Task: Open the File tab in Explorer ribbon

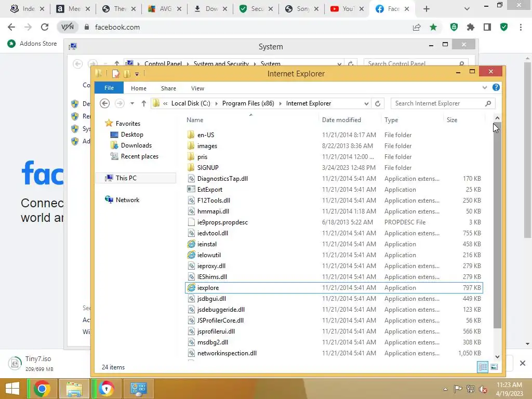Action: [109, 88]
